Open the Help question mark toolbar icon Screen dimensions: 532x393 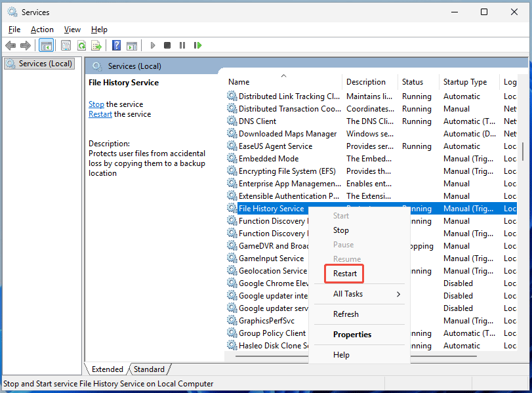coord(116,45)
